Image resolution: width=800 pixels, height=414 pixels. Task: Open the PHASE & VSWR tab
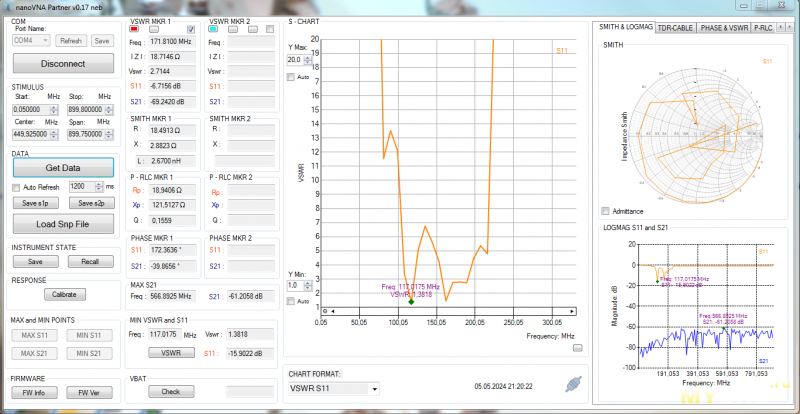724,27
